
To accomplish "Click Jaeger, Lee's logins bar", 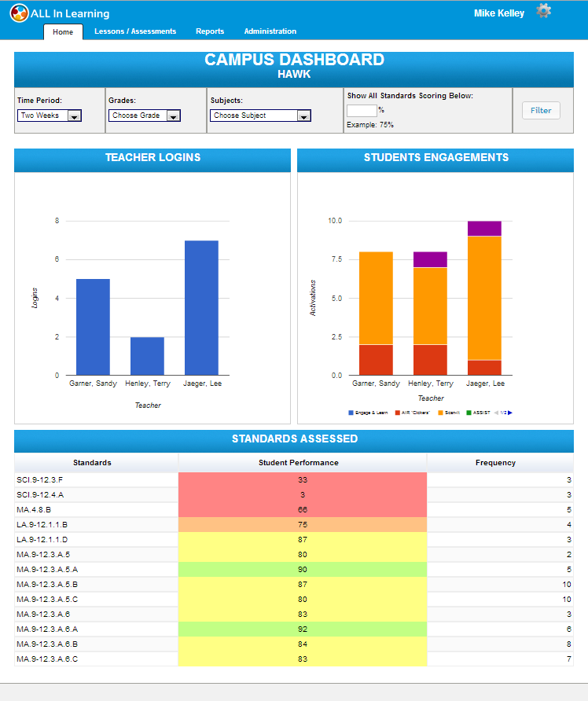I will coord(202,308).
